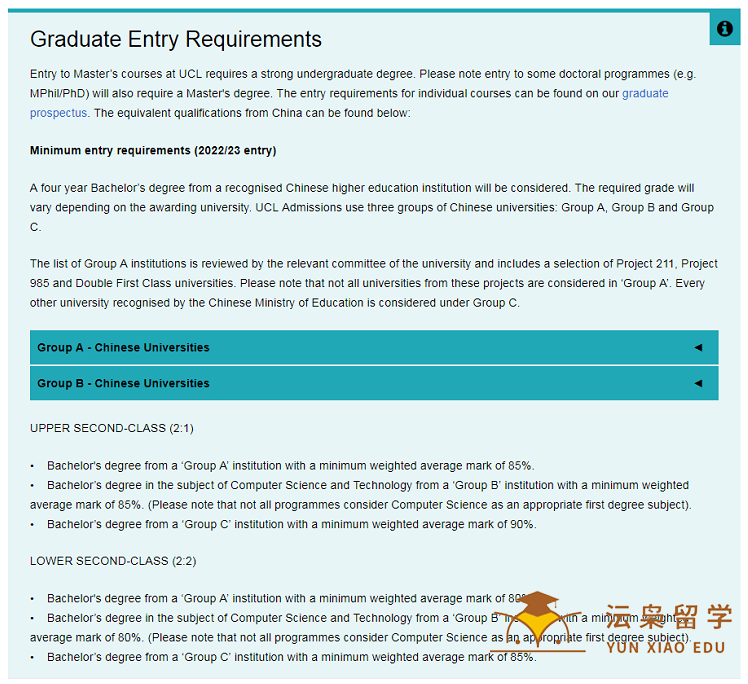This screenshot has height=684, width=748.
Task: Click the Graduate Entry Requirements heading
Action: click(176, 39)
